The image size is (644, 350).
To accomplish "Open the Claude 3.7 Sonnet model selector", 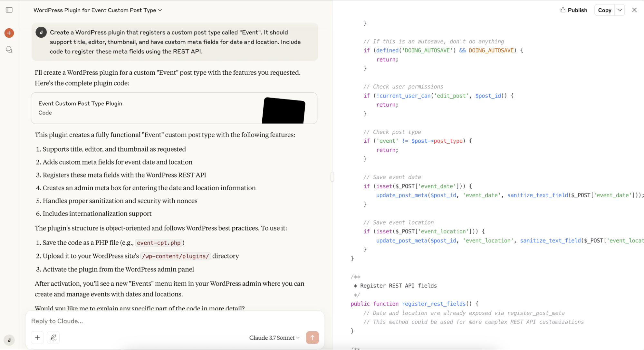I will point(274,337).
